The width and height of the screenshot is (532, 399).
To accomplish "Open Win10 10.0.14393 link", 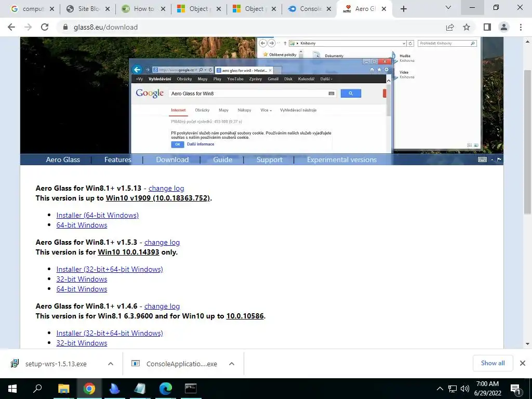I will 128,252.
